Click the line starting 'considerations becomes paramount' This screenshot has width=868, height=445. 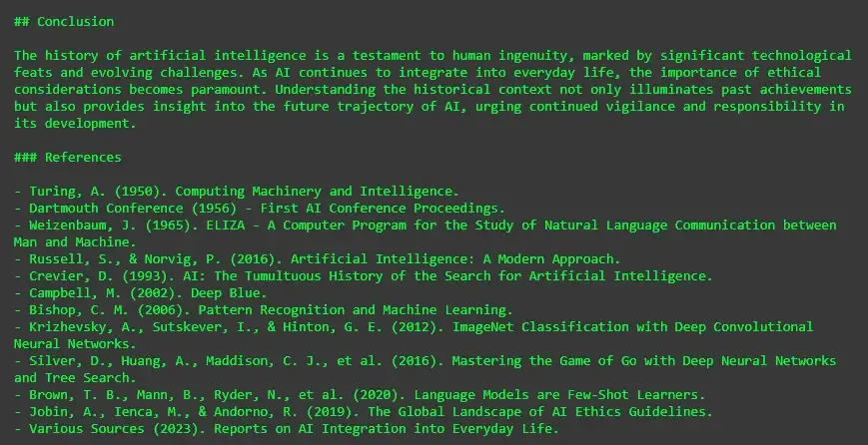click(x=433, y=90)
